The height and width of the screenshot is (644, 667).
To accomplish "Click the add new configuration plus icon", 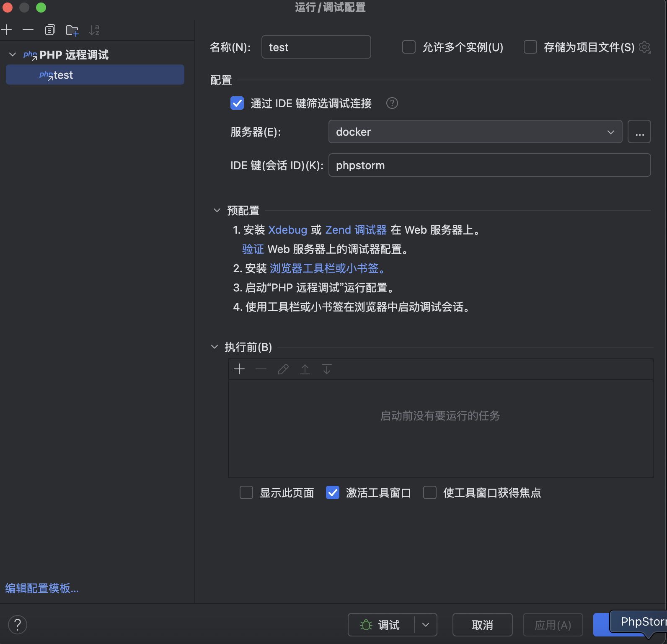I will (x=7, y=30).
